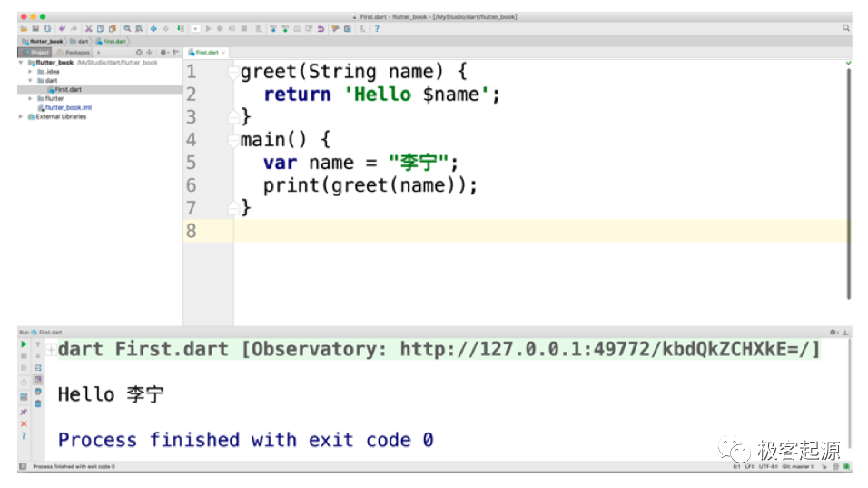This screenshot has height=488, width=868.
Task: Click the editor vertical scrollbar
Action: (x=849, y=183)
